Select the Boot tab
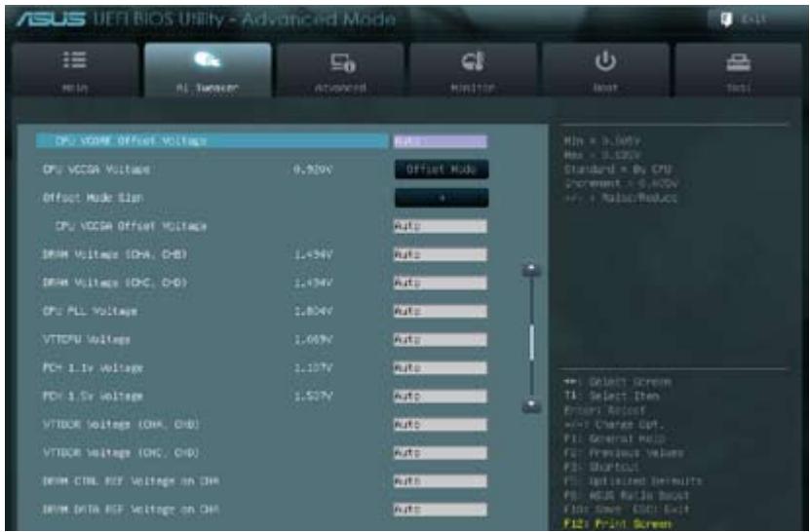 click(605, 70)
